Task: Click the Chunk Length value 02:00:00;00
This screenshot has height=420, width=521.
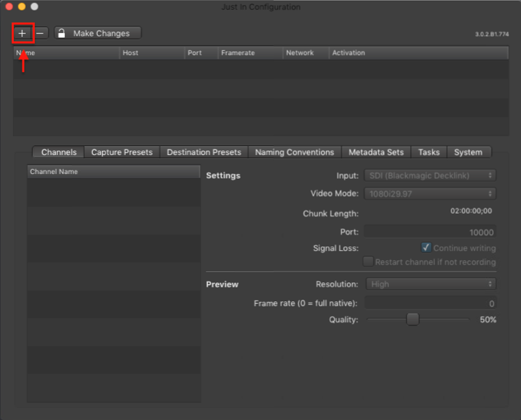Action: click(x=471, y=211)
